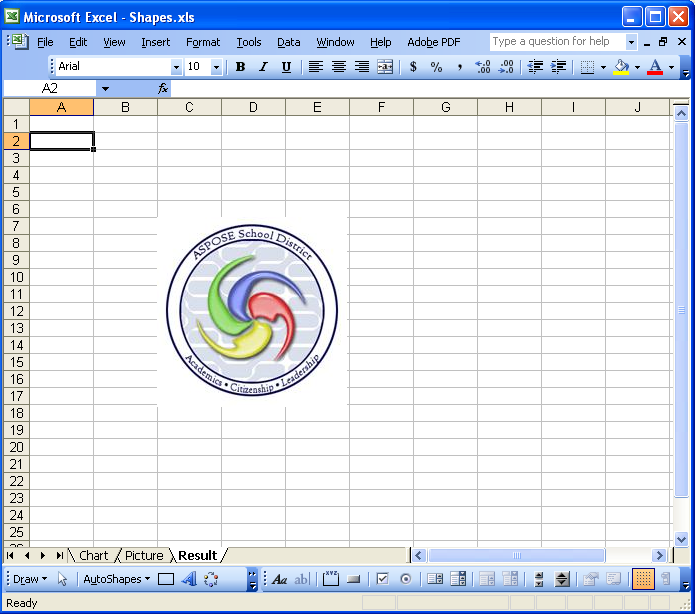Click in Type a question for help box
This screenshot has height=614, width=695.
pyautogui.click(x=558, y=42)
